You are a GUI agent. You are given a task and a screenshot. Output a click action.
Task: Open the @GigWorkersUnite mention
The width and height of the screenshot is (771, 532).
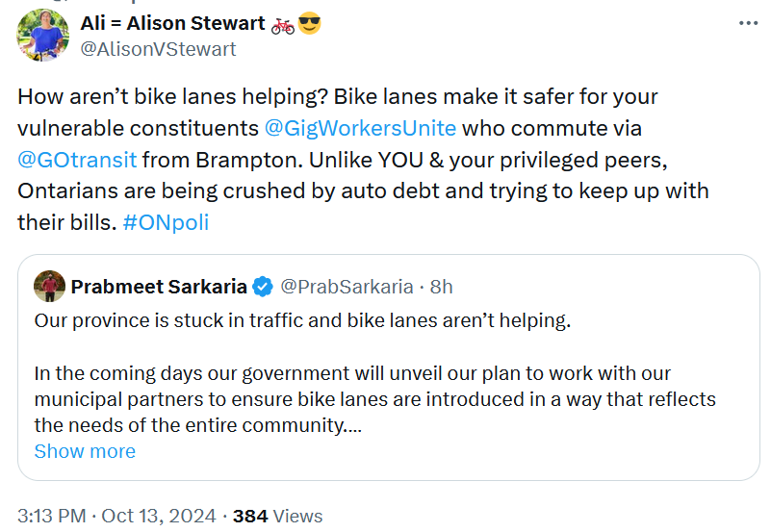point(360,128)
